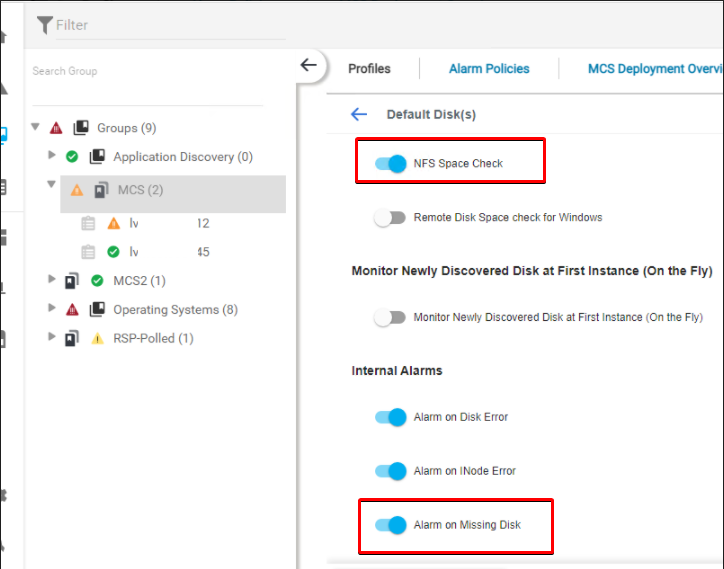
Task: Turn off Alarm on Missing Disk
Action: pyautogui.click(x=391, y=525)
